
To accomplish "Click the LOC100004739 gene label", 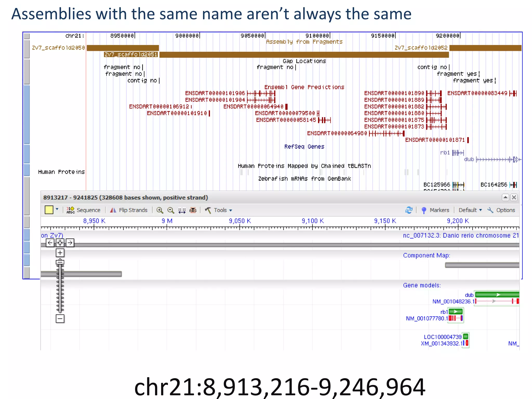I will click(x=443, y=337).
